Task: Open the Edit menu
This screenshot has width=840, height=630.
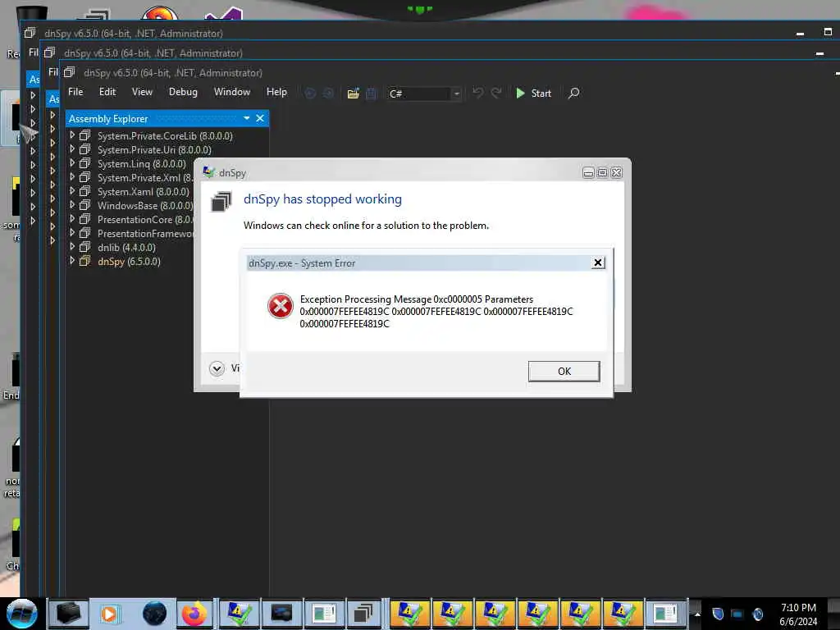Action: coord(107,92)
